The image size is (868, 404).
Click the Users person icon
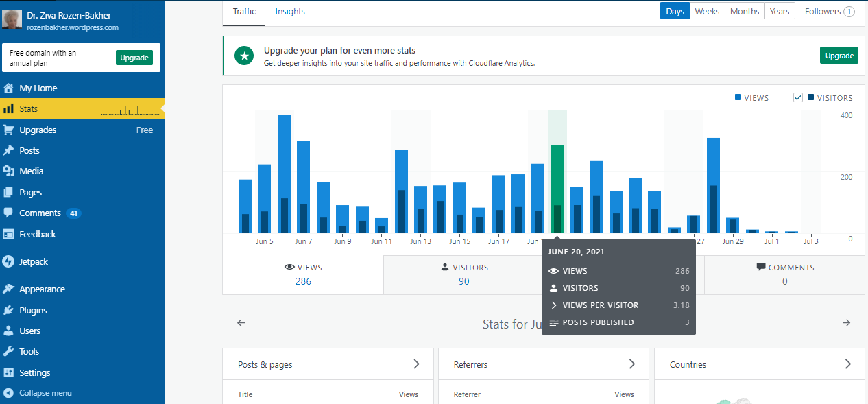coord(8,331)
